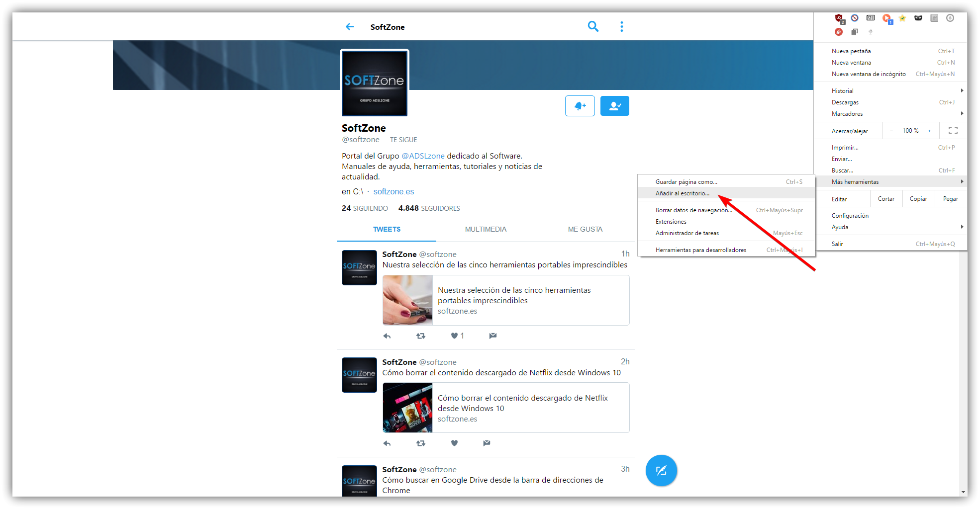Reply to the Netflix tweet
This screenshot has width=980, height=509.
(387, 443)
